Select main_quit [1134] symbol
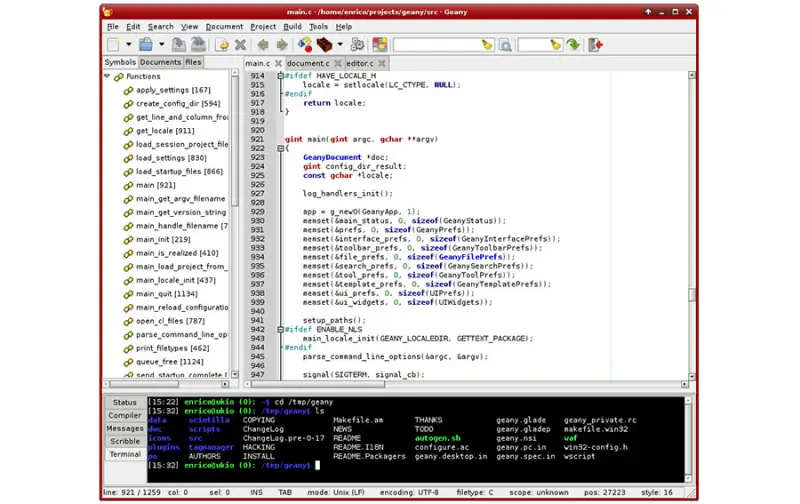Image resolution: width=800 pixels, height=504 pixels. pos(167,294)
